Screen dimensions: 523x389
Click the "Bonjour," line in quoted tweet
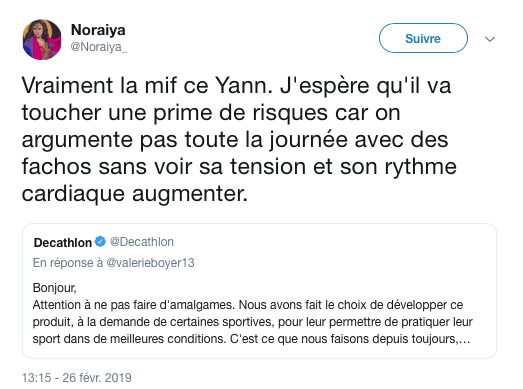point(55,288)
